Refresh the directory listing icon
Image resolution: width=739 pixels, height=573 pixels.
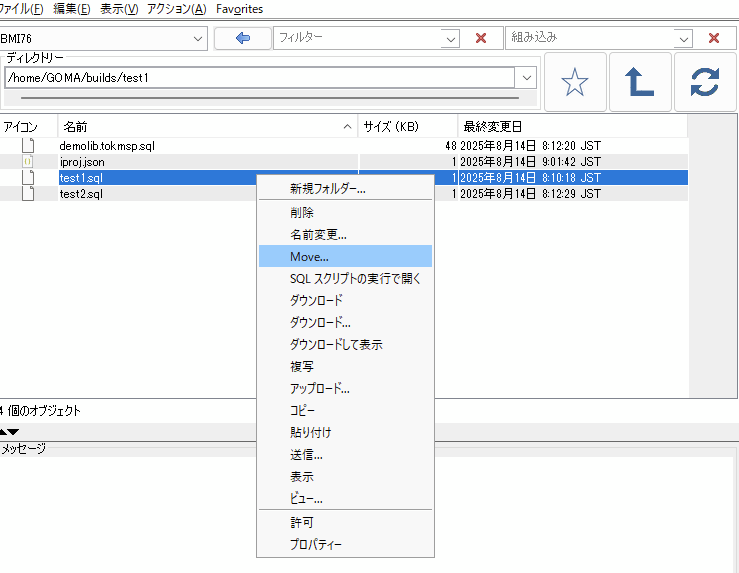(x=705, y=82)
